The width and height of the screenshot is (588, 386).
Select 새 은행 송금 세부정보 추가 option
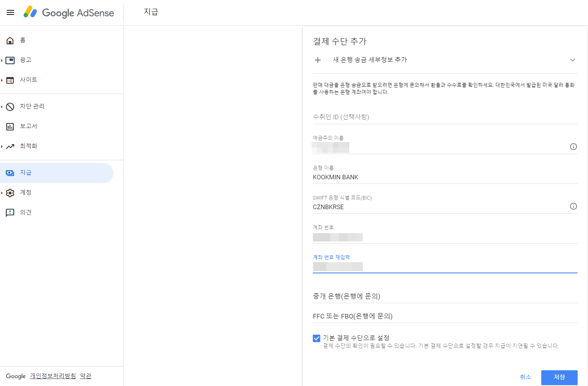(x=445, y=60)
